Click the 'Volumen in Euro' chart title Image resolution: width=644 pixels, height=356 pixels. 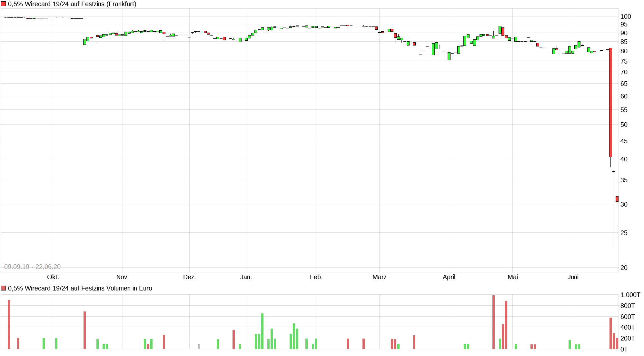pos(80,288)
